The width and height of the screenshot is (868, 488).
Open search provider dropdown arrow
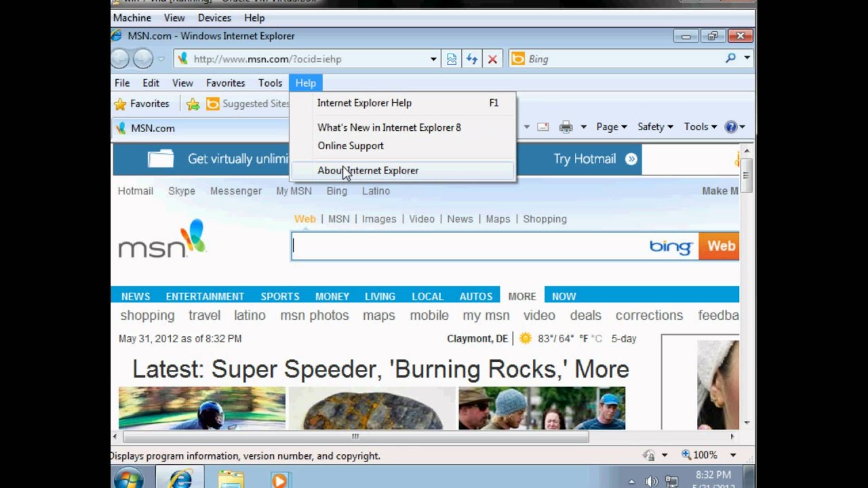[x=747, y=58]
